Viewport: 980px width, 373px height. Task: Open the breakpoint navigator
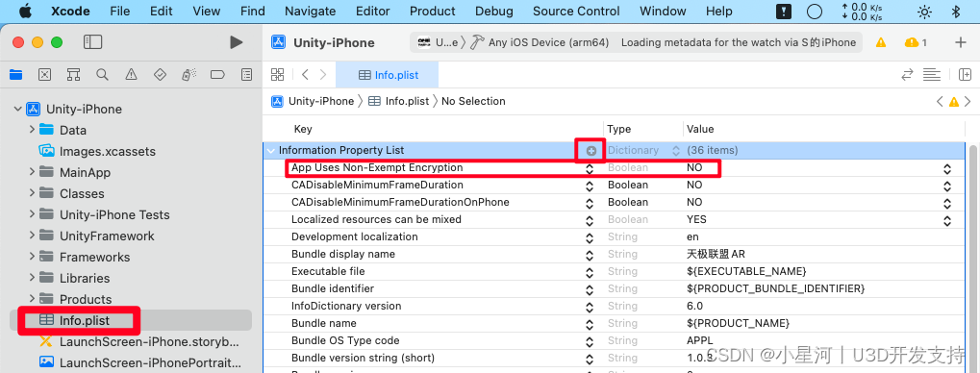(217, 75)
